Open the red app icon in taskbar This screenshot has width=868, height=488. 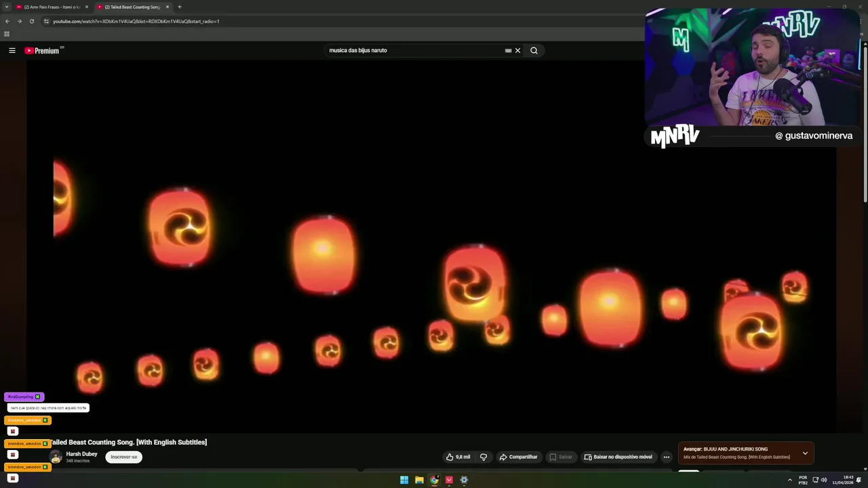(x=449, y=480)
